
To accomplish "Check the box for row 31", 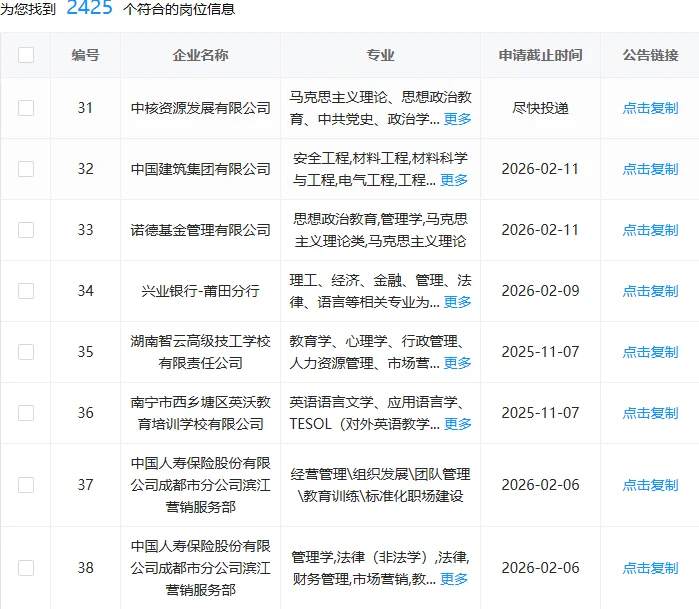I will click(26, 108).
